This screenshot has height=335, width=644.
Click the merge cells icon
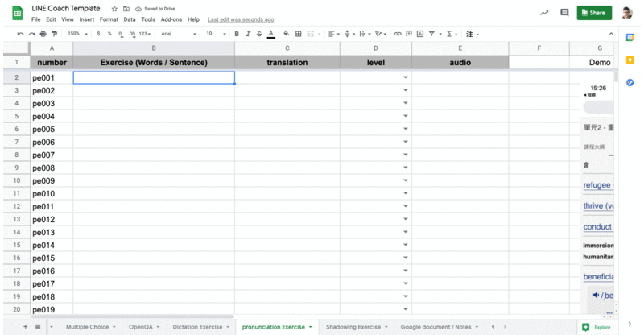311,34
